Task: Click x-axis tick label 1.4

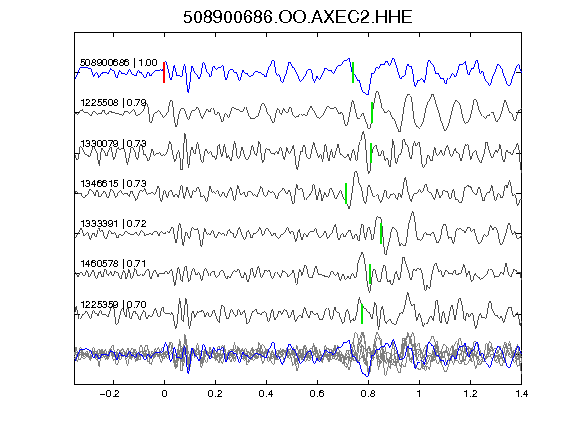Action: click(x=522, y=394)
